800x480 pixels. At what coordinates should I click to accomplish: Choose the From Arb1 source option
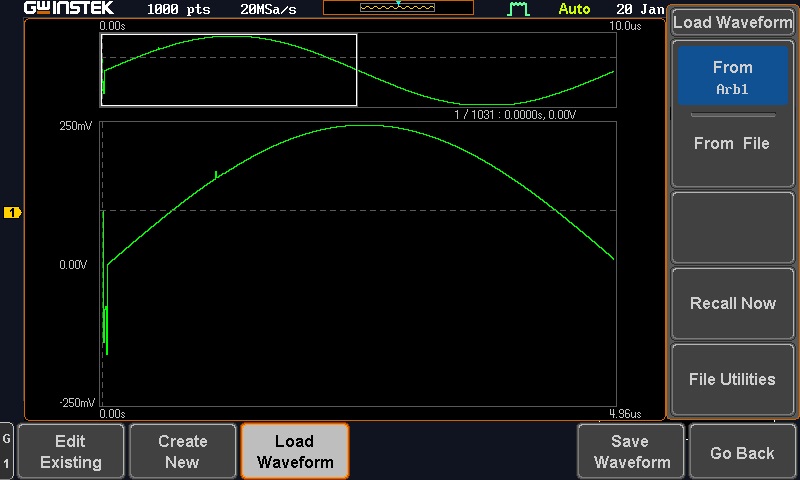pyautogui.click(x=732, y=78)
